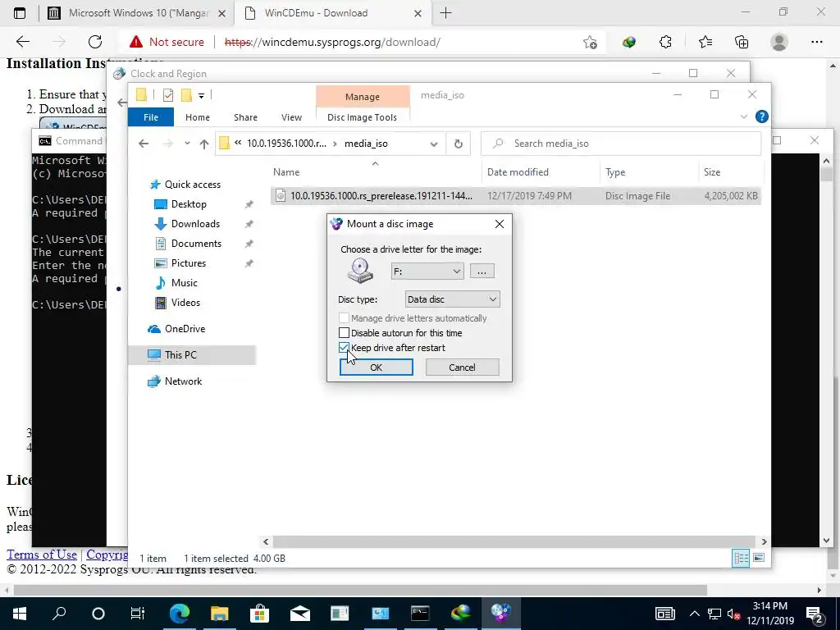Switch to large icons view in status bar
The height and width of the screenshot is (630, 840).
[759, 558]
